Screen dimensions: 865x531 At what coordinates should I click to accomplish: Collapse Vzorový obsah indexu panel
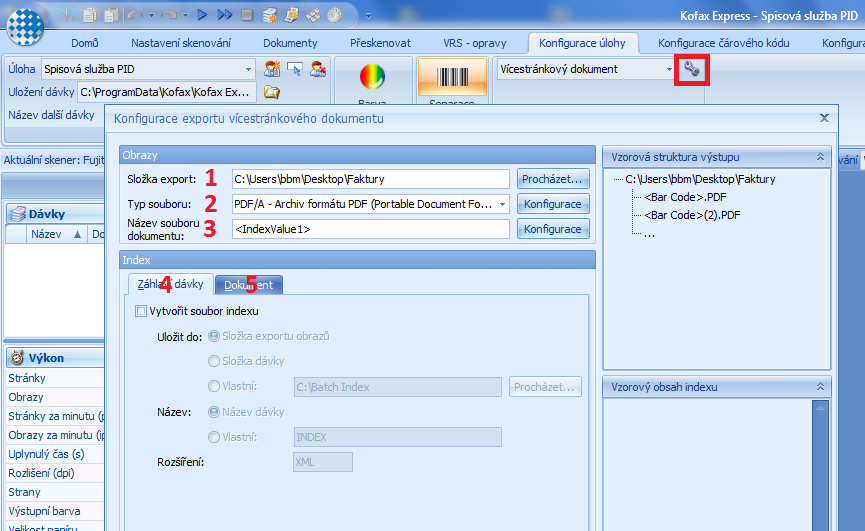pyautogui.click(x=820, y=387)
